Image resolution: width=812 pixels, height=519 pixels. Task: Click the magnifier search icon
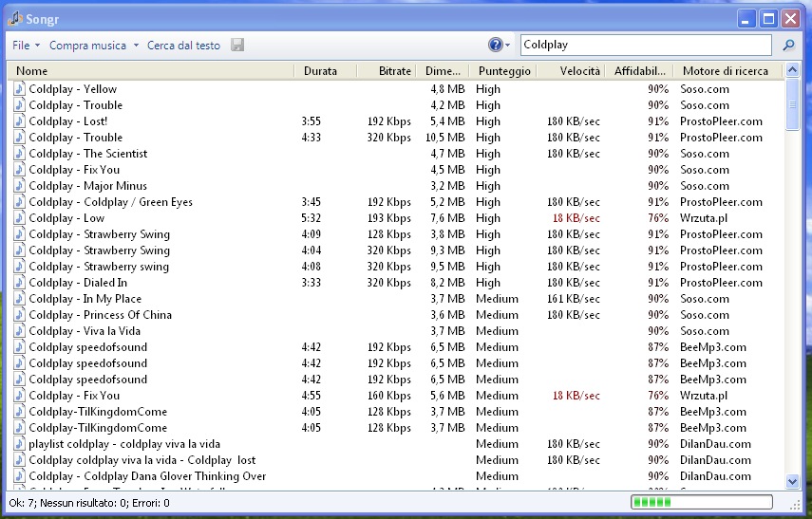point(788,45)
